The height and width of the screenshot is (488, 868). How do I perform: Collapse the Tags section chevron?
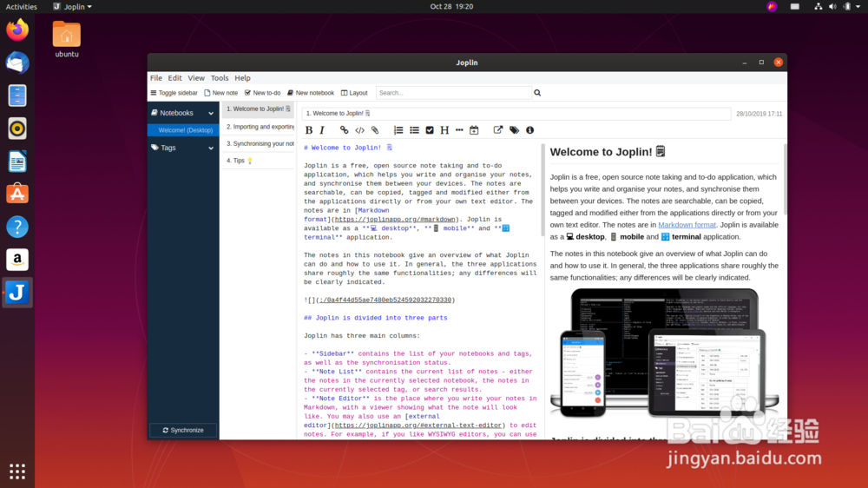pos(211,148)
